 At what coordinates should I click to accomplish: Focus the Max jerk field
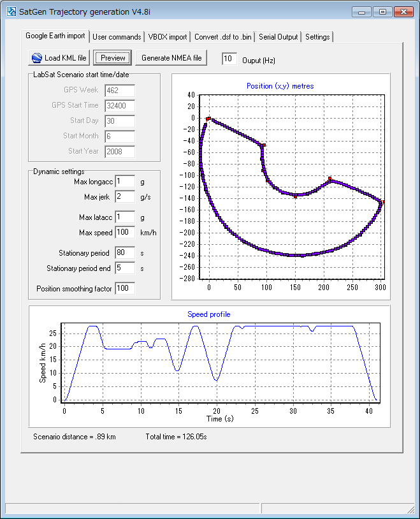[x=124, y=197]
